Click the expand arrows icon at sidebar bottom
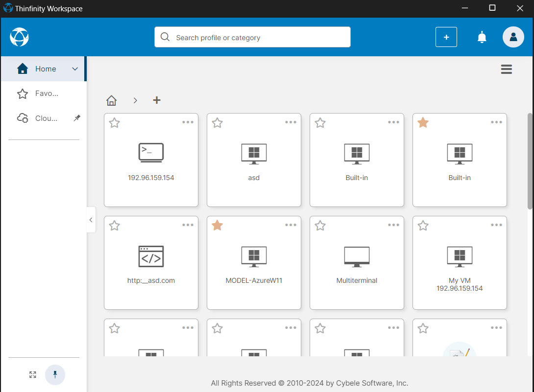534x392 pixels. click(33, 375)
